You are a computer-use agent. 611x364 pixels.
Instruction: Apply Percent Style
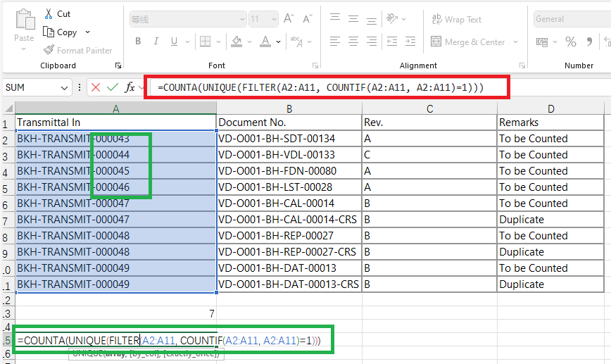coord(571,42)
